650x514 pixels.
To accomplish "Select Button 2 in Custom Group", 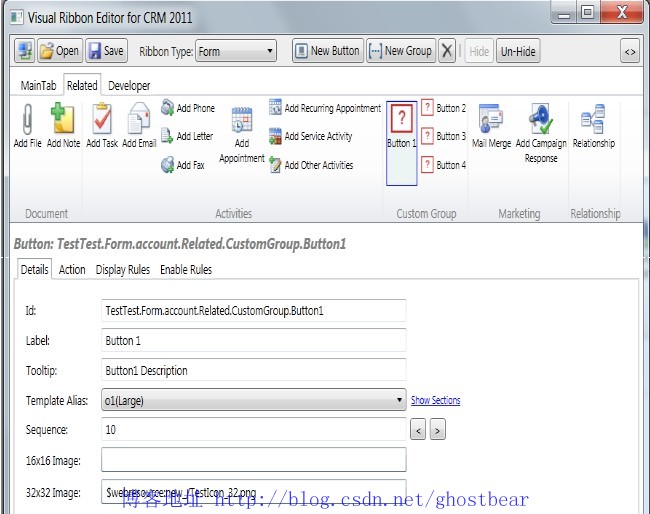I will (x=444, y=108).
